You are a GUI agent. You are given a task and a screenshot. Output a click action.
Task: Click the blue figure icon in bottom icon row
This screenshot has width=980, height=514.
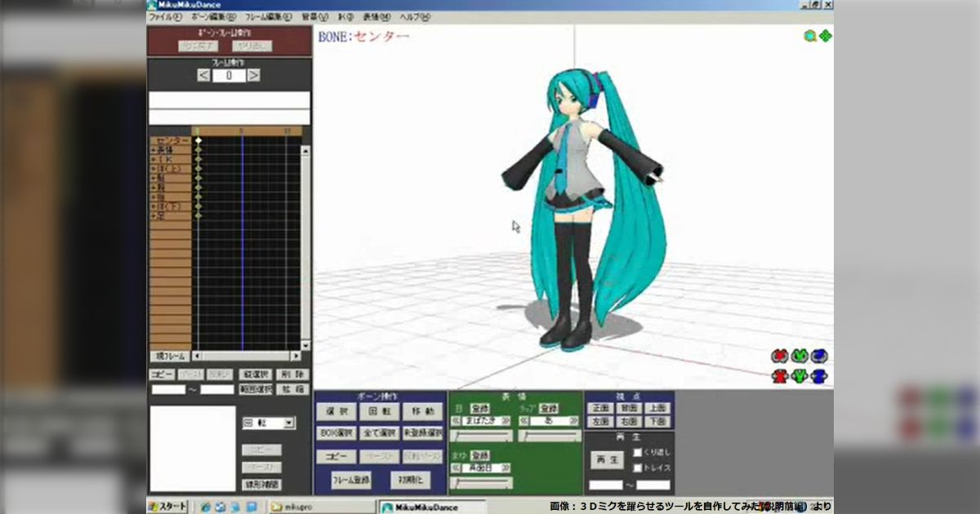click(818, 376)
